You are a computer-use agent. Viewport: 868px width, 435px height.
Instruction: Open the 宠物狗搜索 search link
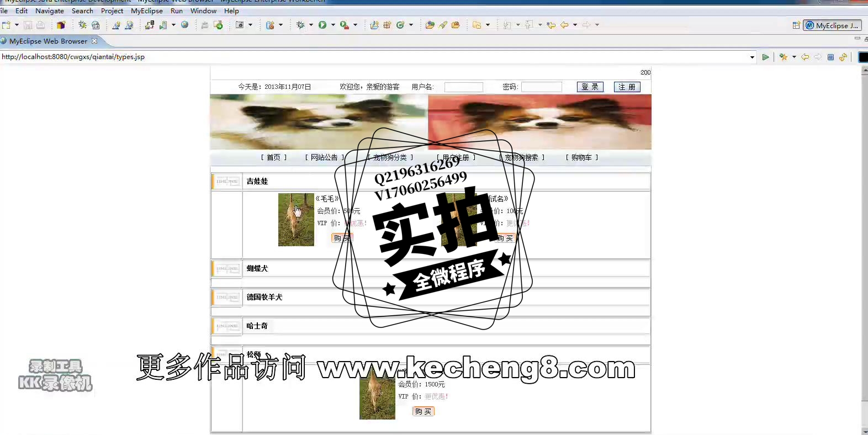[522, 157]
